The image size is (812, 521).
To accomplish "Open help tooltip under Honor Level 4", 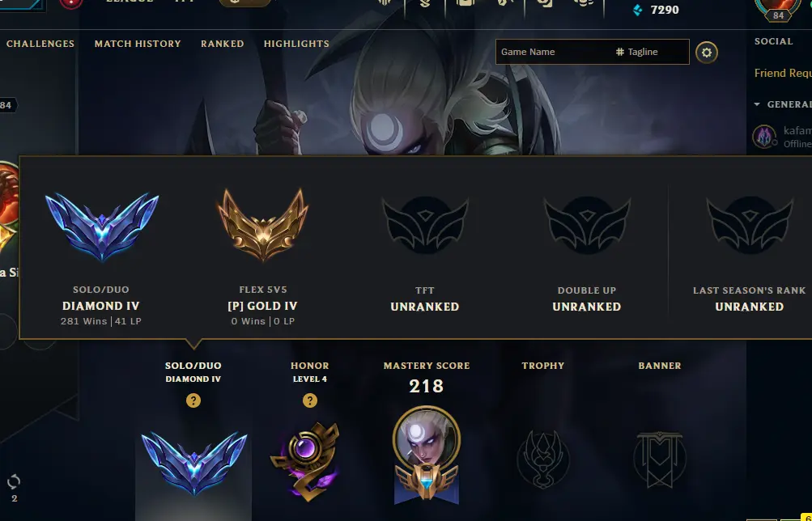I will click(x=310, y=400).
